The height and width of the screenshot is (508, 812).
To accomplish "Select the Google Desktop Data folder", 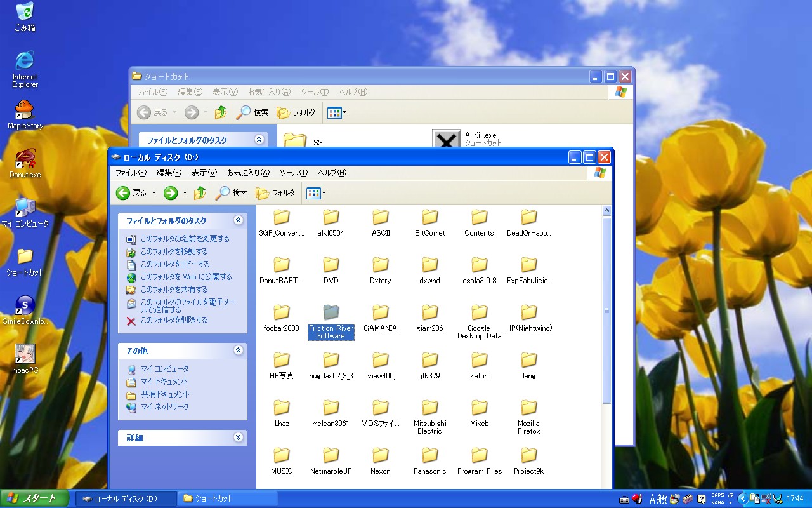I will pyautogui.click(x=480, y=321).
